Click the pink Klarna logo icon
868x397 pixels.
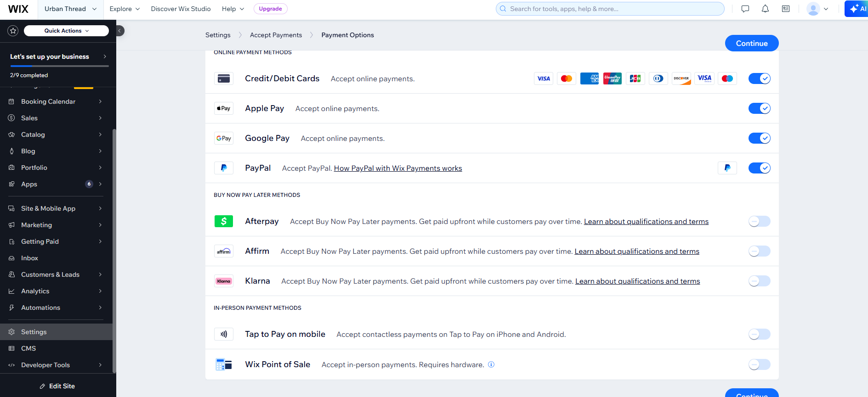point(224,281)
